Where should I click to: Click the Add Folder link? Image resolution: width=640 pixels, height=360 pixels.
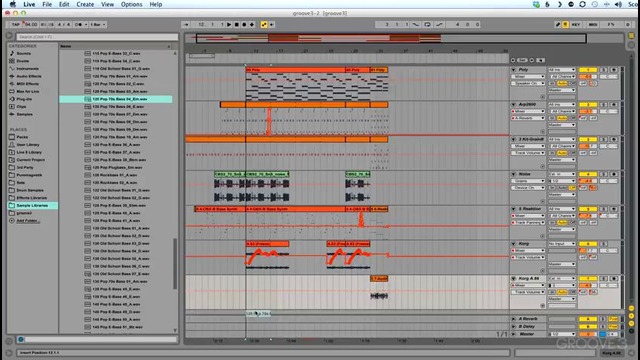[28, 221]
